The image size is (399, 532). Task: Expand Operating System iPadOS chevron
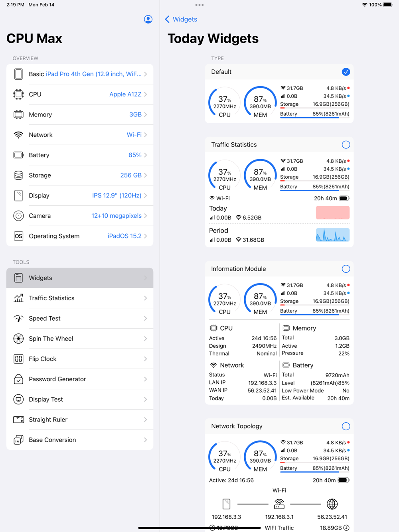[x=146, y=236]
